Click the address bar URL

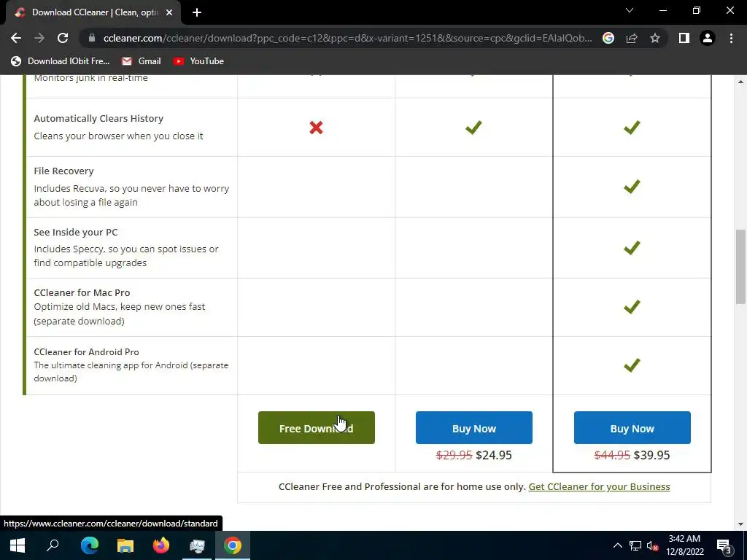click(x=347, y=38)
